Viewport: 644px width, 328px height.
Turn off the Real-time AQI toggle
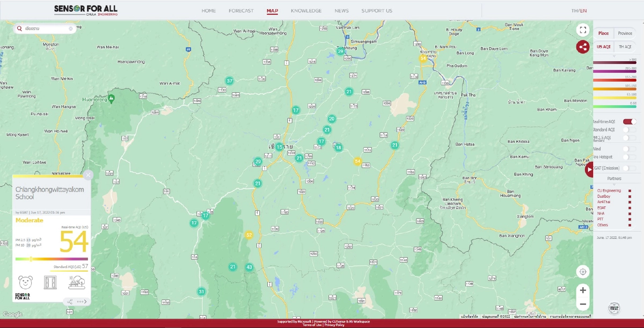click(x=630, y=122)
